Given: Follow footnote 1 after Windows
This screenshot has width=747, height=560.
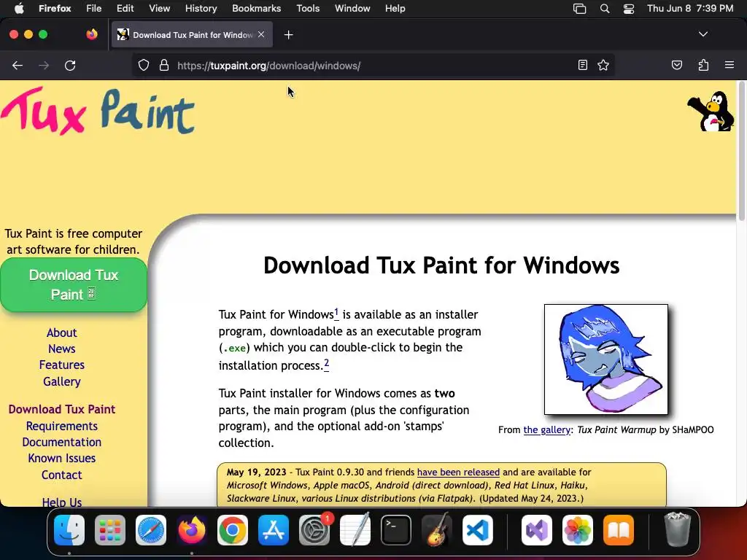Looking at the screenshot, I should [x=336, y=313].
